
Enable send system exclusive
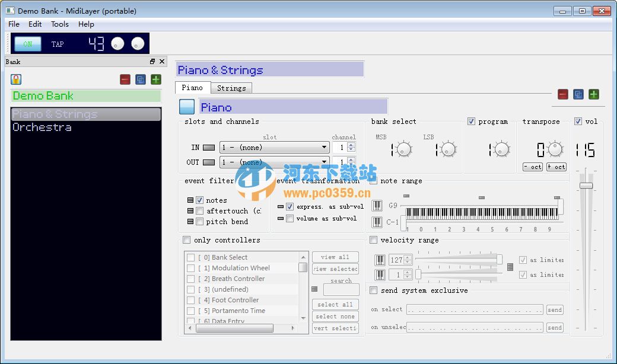pyautogui.click(x=373, y=290)
